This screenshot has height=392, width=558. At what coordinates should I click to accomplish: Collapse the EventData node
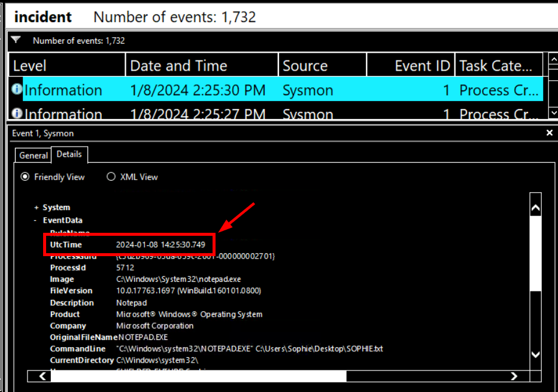[x=37, y=220]
